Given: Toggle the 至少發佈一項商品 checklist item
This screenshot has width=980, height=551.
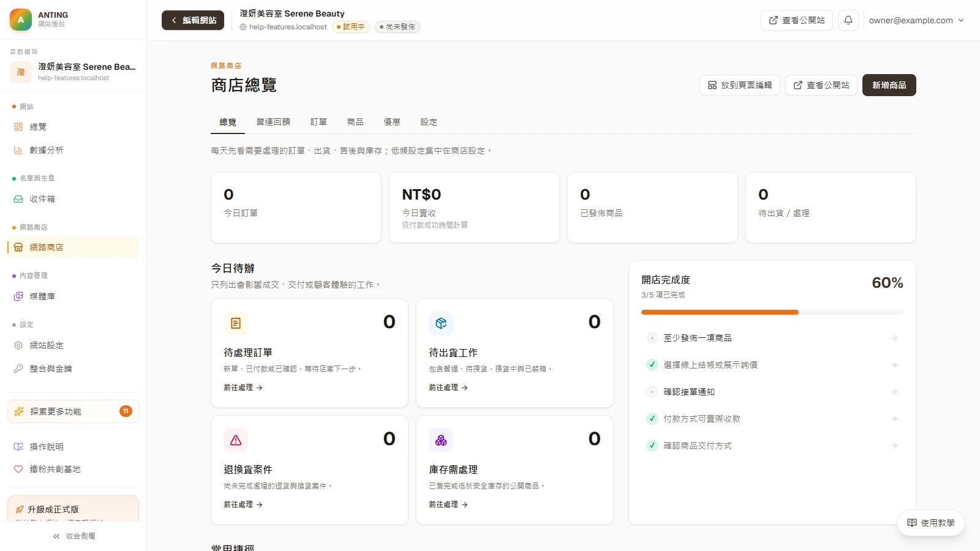Looking at the screenshot, I should coord(652,338).
